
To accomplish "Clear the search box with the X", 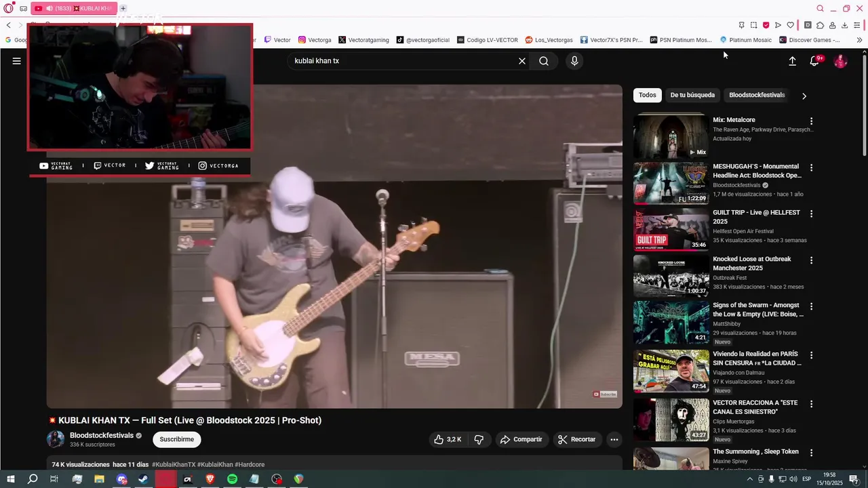I will (x=522, y=61).
